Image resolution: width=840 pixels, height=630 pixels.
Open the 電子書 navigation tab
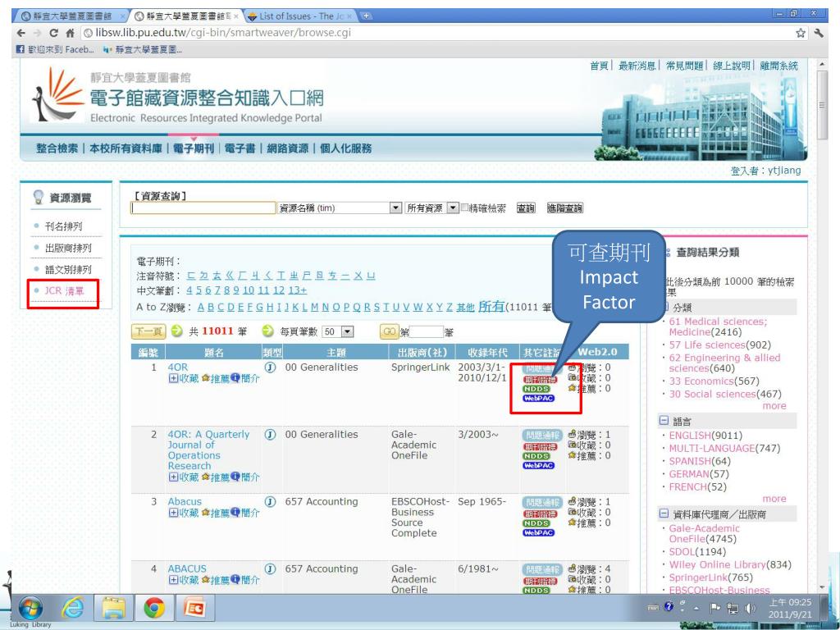point(240,148)
